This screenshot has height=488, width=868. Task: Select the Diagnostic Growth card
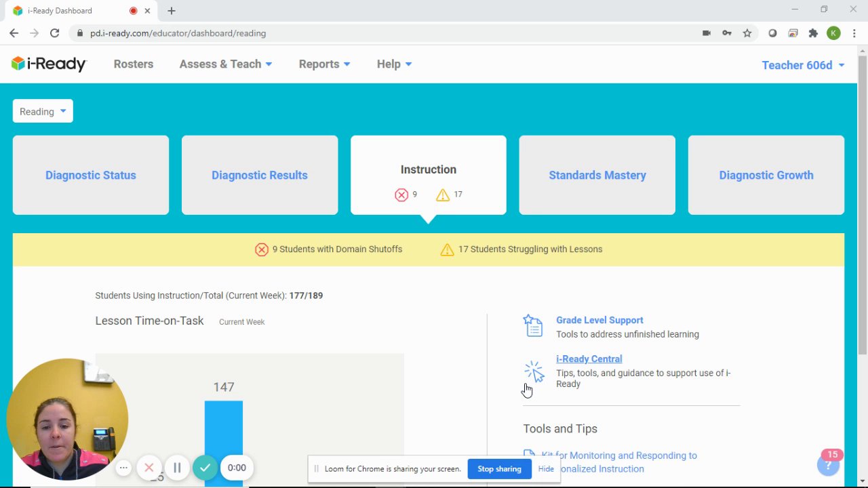pos(766,175)
